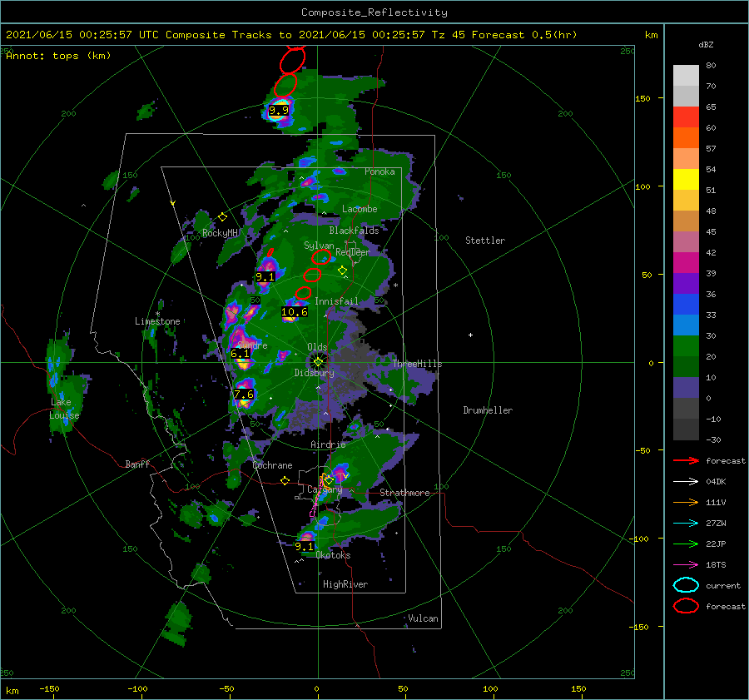Click the green 22JP arrow icon
Image resolution: width=749 pixels, height=700 pixels.
click(x=686, y=544)
